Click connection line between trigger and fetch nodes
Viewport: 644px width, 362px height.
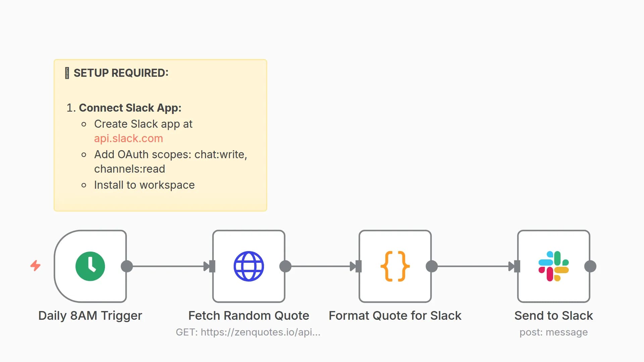(168, 266)
